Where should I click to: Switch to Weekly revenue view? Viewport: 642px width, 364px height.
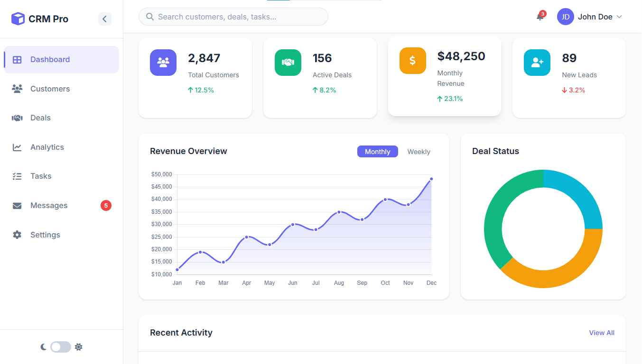tap(419, 151)
